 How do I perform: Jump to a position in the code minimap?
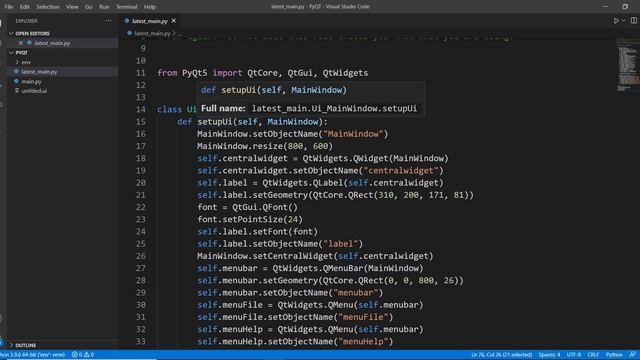[x=627, y=64]
